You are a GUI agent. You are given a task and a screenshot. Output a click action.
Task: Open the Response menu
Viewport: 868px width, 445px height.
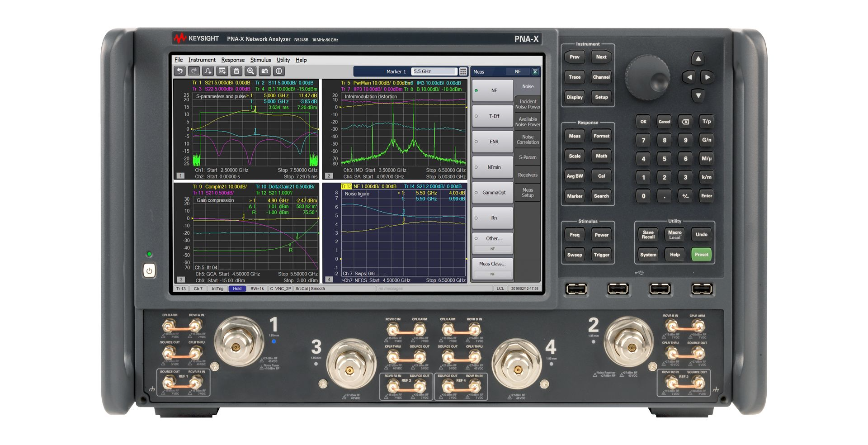tap(233, 60)
